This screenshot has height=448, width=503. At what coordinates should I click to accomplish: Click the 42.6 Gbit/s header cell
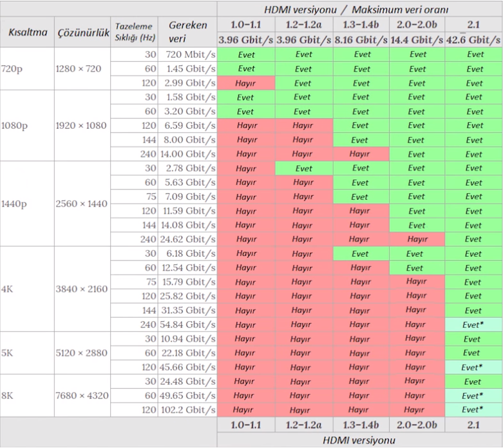473,40
